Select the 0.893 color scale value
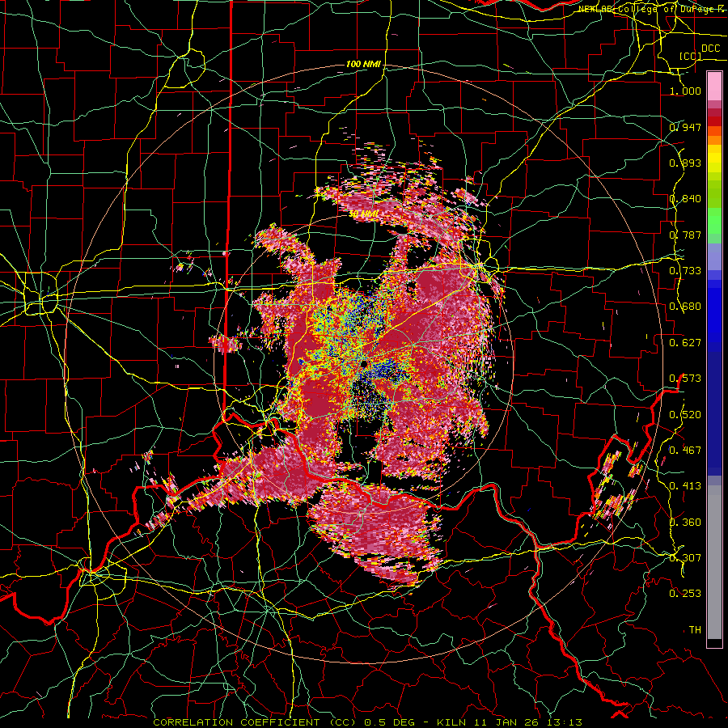The image size is (728, 728). 685,163
